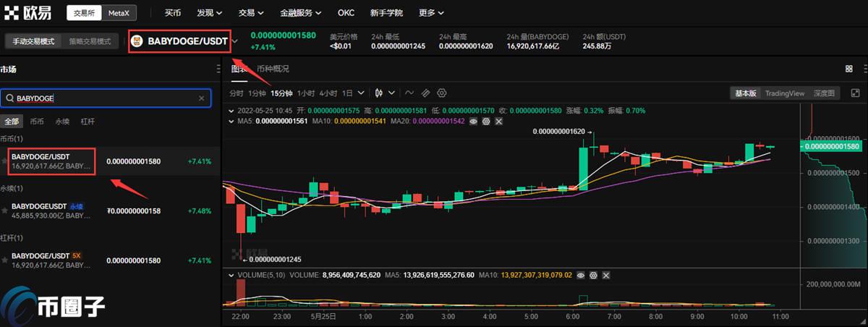Collapse the MA indicator row chevron
Screen dimensions: 868x327
[x=232, y=122]
